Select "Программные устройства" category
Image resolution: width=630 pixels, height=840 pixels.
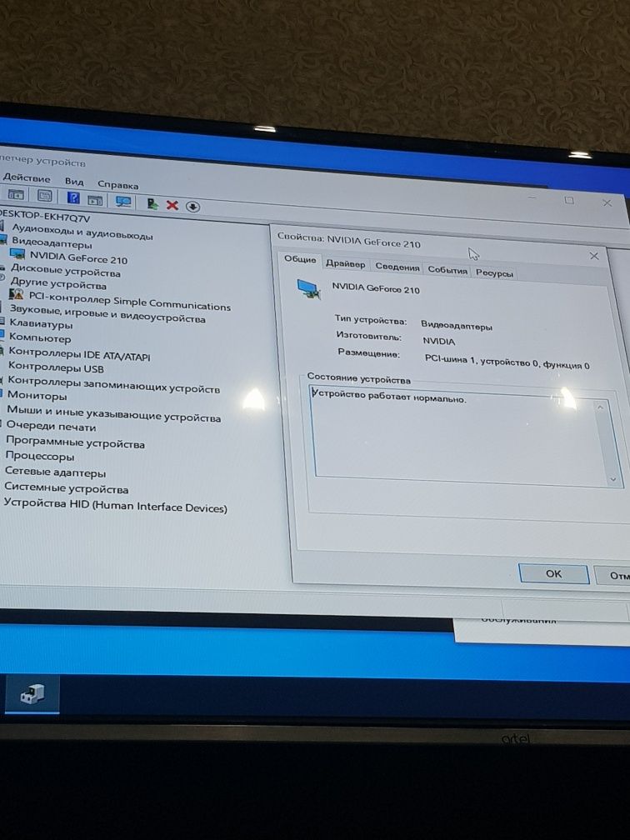(75, 442)
